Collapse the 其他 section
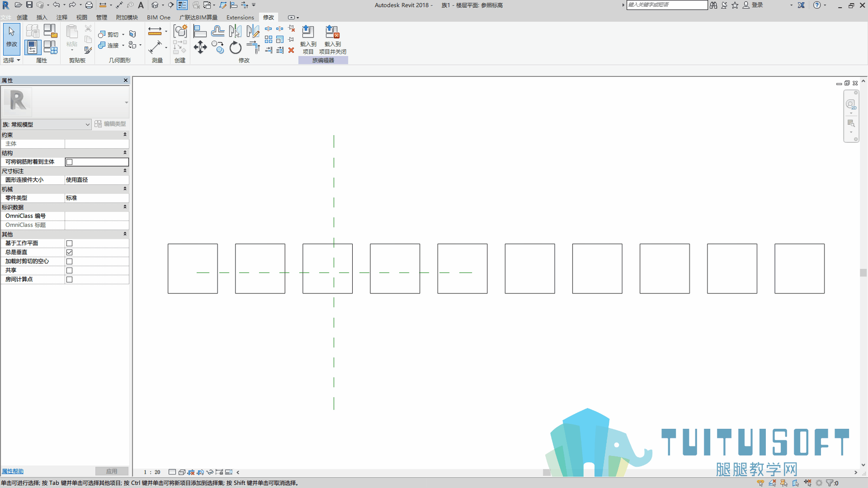868x488 pixels. tap(125, 234)
